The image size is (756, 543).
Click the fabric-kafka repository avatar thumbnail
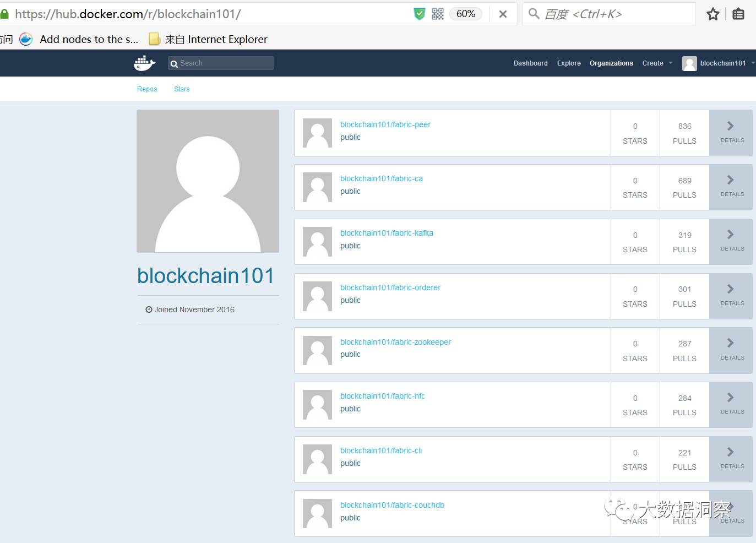click(318, 242)
